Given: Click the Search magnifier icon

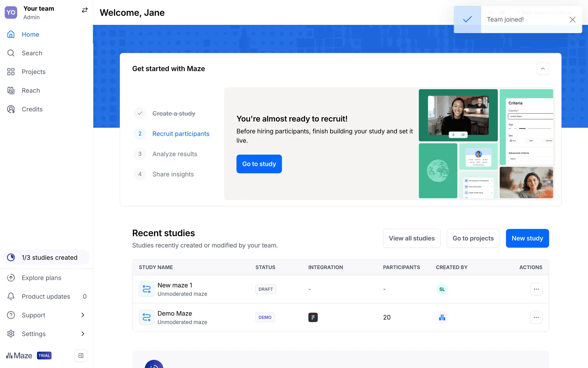Looking at the screenshot, I should pos(11,53).
